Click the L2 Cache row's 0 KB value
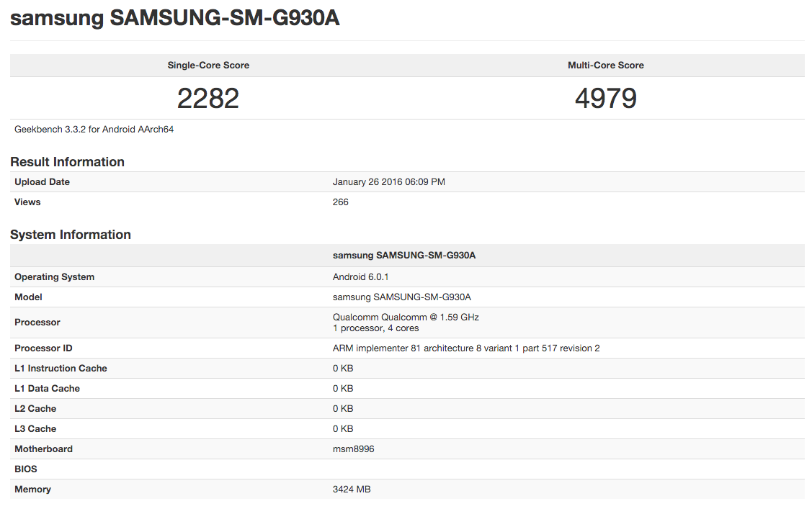The width and height of the screenshot is (812, 509). (x=342, y=409)
